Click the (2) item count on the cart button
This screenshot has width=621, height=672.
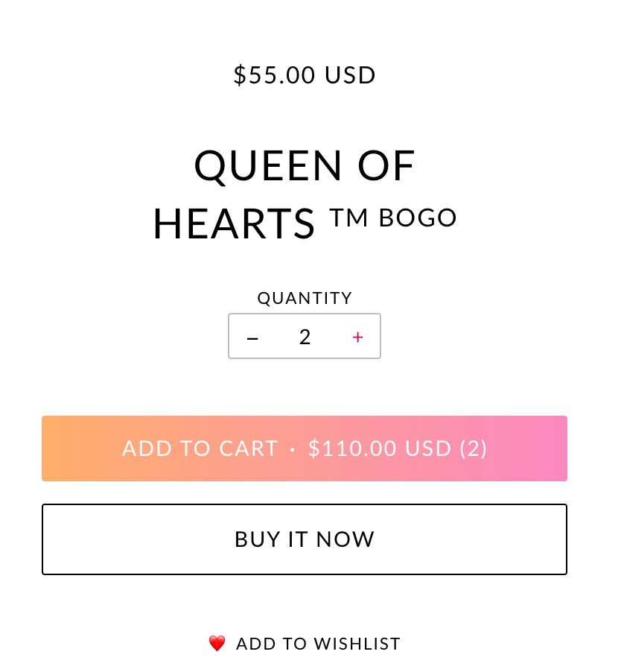pos(474,448)
